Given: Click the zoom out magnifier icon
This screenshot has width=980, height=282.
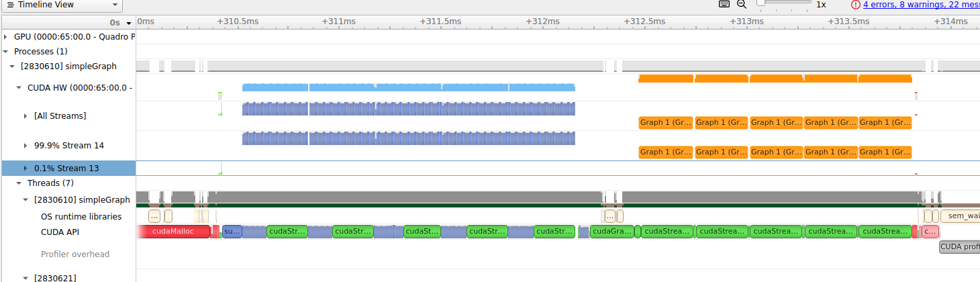Looking at the screenshot, I should [742, 4].
